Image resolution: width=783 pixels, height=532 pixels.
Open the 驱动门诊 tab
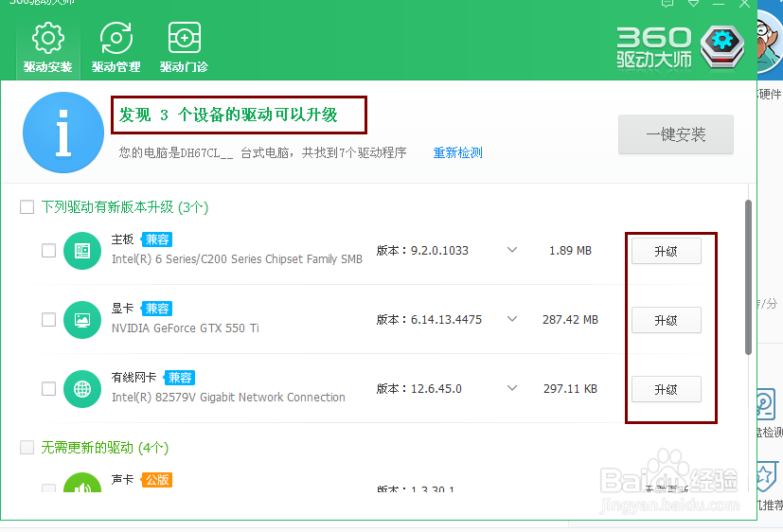pos(184,48)
